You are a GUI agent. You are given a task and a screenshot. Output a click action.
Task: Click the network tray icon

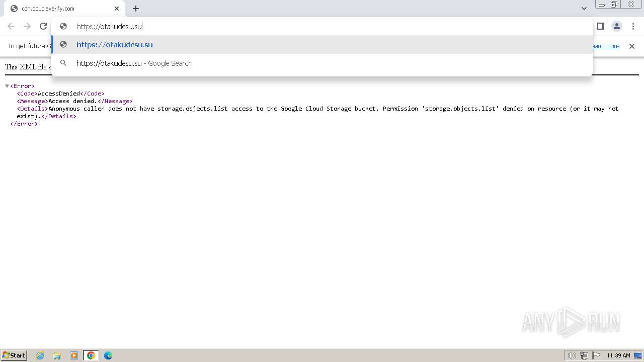[584, 355]
